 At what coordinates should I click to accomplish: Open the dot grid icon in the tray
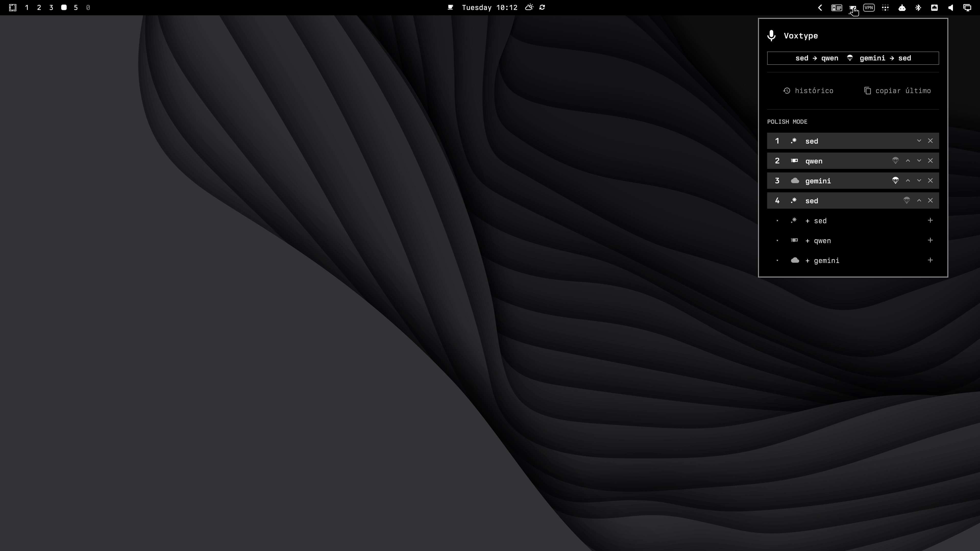coord(886,8)
